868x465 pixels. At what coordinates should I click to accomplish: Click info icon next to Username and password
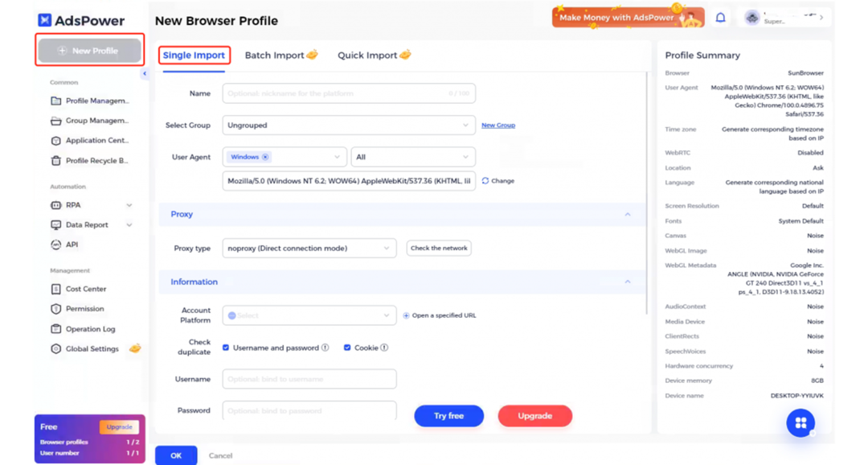coord(325,348)
